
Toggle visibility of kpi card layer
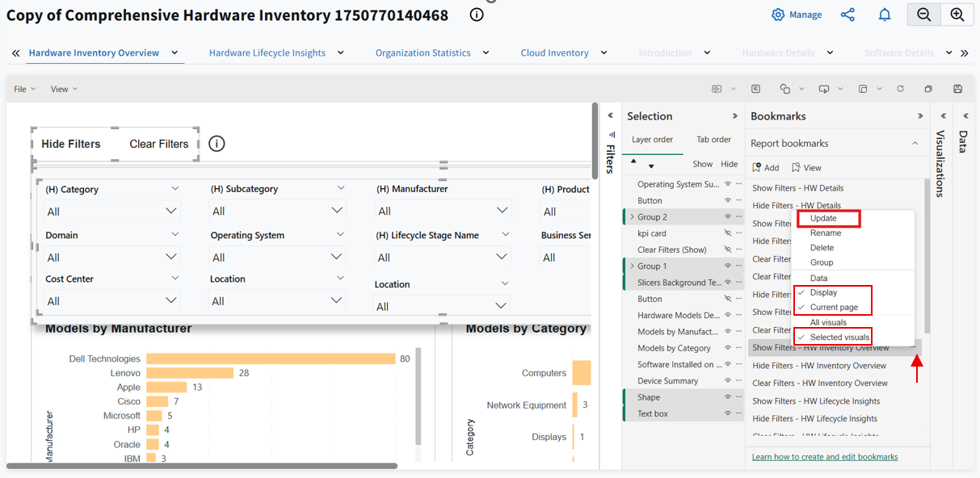[x=727, y=233]
